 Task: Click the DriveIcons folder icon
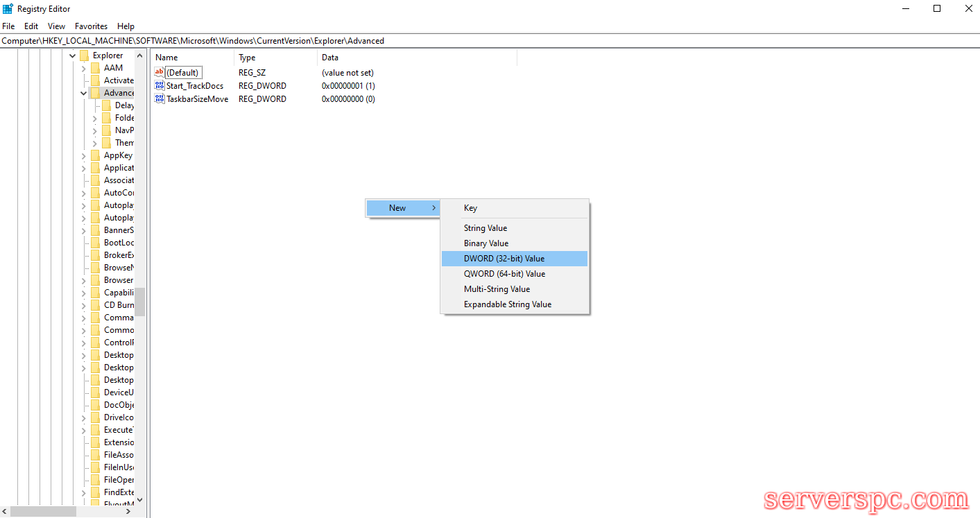click(x=95, y=417)
